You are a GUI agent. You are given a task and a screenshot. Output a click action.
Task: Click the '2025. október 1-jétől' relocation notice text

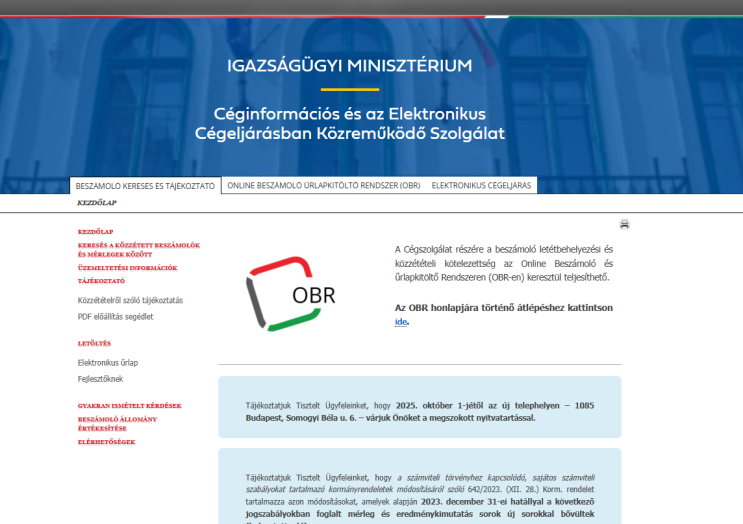coord(420,412)
